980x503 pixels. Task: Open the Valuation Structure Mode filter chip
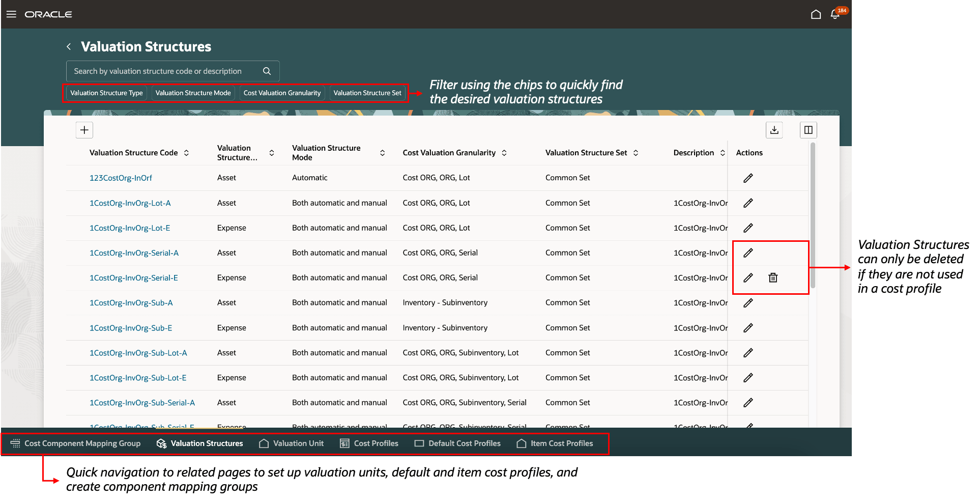point(193,93)
